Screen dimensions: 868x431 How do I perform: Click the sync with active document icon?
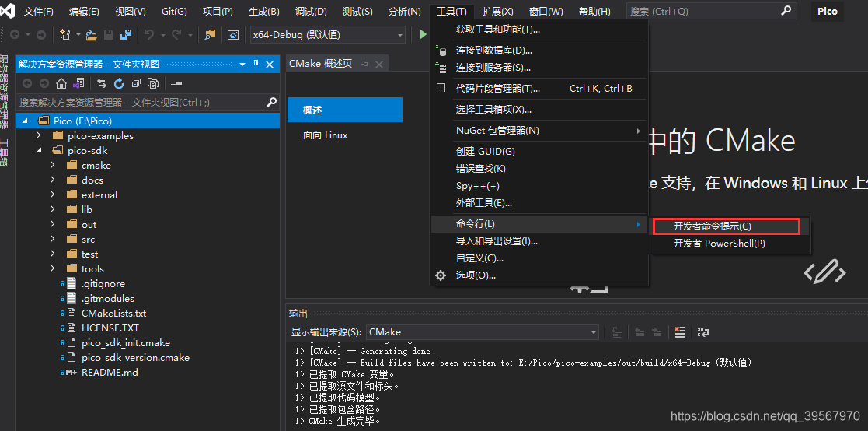tap(101, 84)
